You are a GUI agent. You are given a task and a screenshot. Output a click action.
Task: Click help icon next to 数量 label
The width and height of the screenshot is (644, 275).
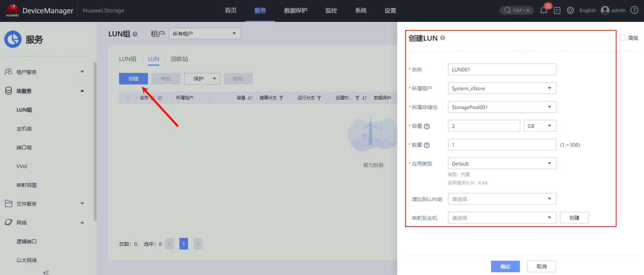tap(427, 145)
